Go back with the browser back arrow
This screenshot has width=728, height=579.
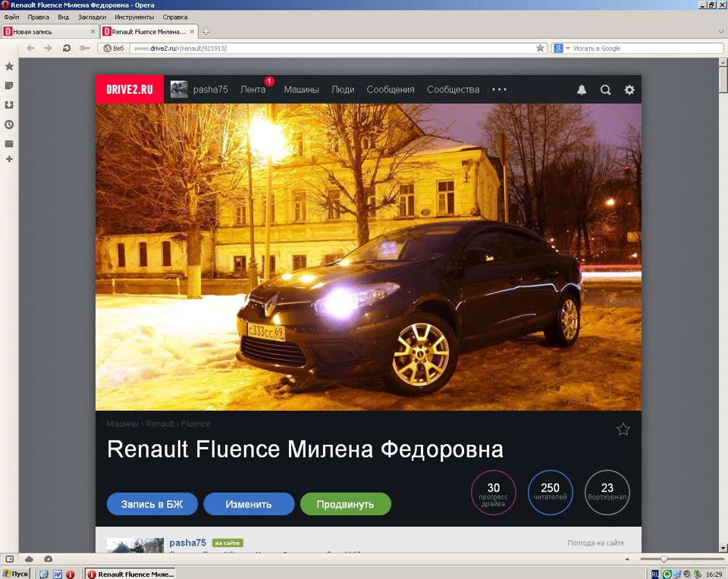[30, 49]
